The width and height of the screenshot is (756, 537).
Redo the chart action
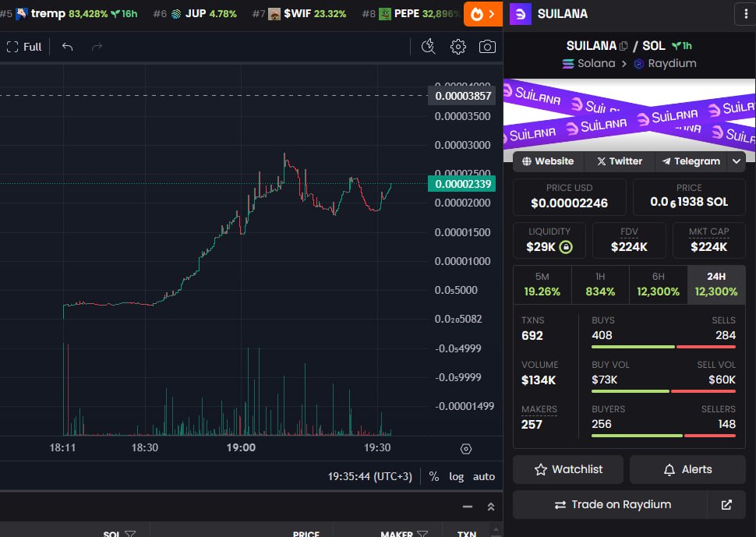point(97,47)
